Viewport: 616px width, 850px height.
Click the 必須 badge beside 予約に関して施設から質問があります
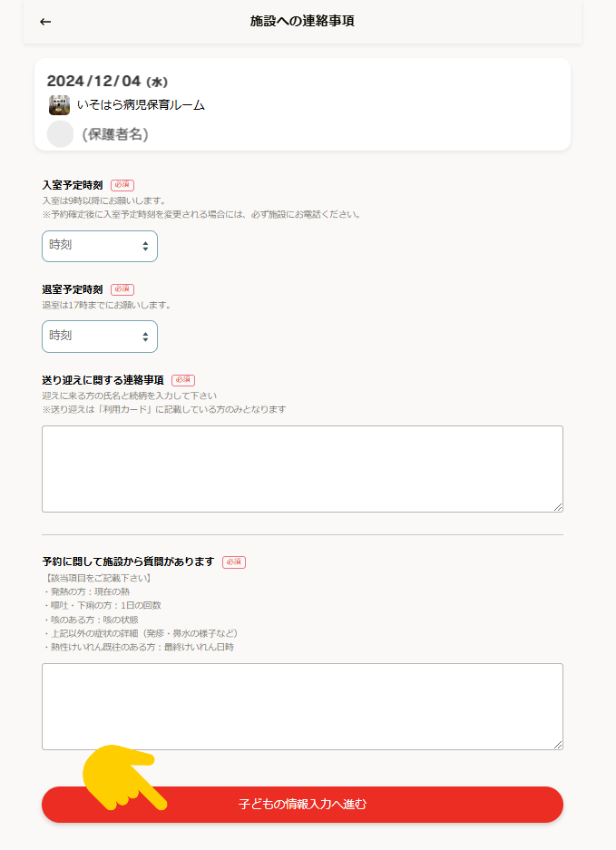click(234, 562)
